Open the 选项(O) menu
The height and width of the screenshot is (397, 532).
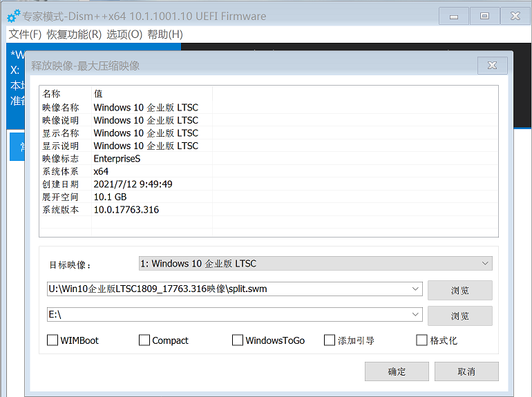pyautogui.click(x=124, y=35)
